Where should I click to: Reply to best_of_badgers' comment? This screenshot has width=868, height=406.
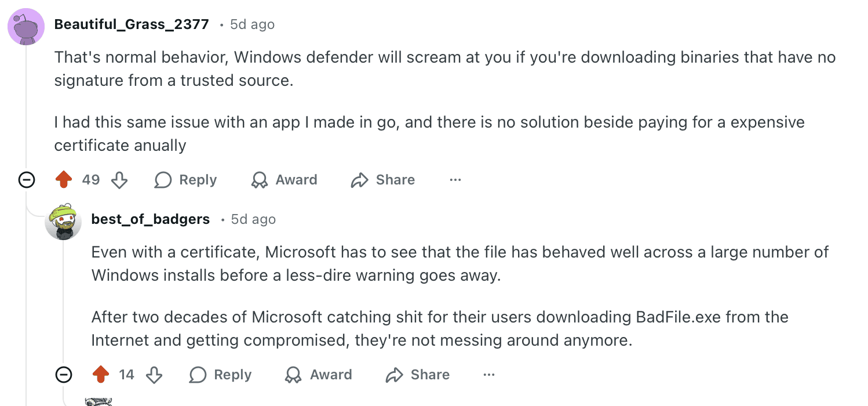tap(220, 375)
